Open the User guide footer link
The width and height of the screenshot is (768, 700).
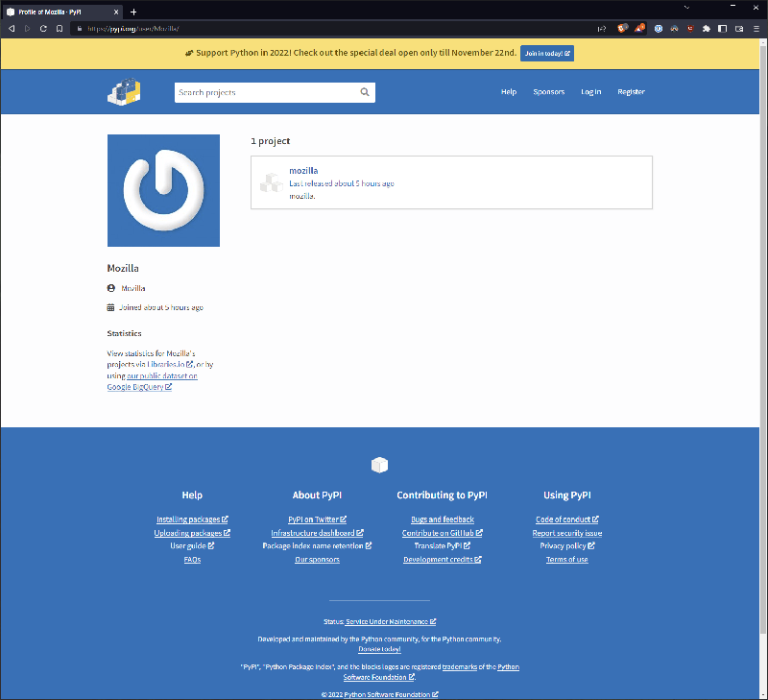192,545
